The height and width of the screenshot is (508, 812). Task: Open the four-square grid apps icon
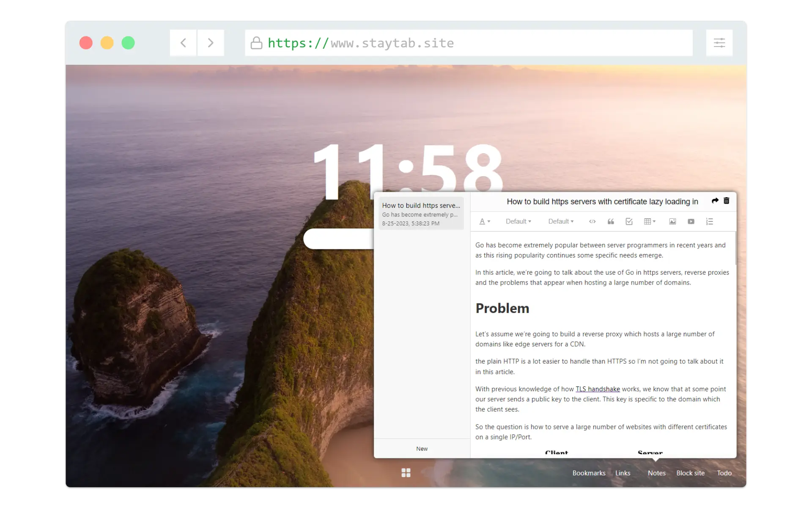(x=406, y=472)
